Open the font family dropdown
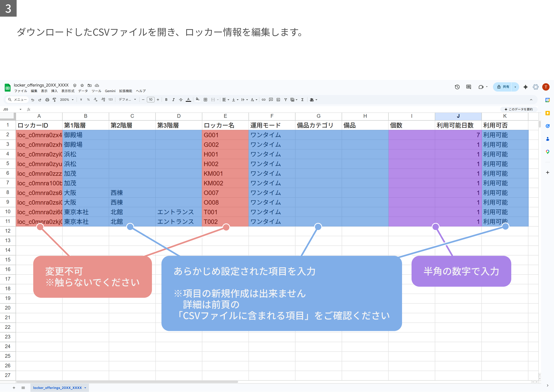 (x=127, y=100)
